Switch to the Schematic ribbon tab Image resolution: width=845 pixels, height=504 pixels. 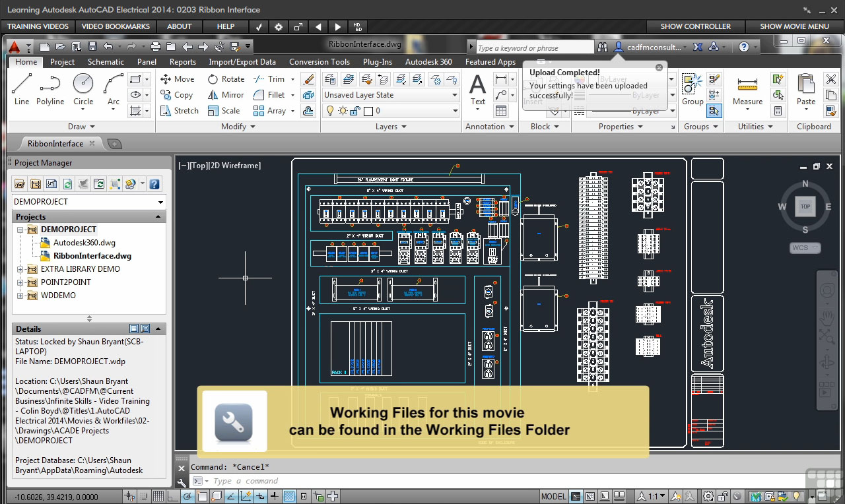(x=106, y=62)
